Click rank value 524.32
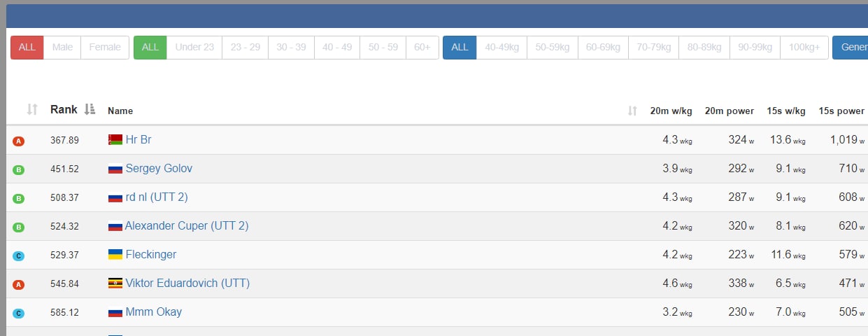868x336 pixels. 64,227
